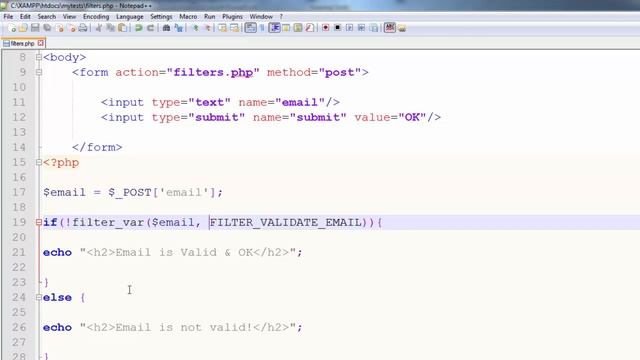The image size is (640, 360).
Task: Click the "OK" value on line 12
Action: click(x=412, y=117)
